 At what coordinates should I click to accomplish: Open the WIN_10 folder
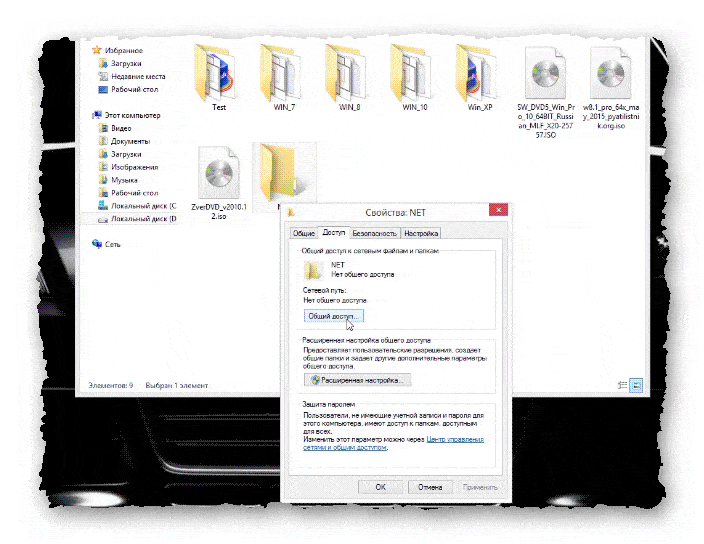pyautogui.click(x=414, y=77)
